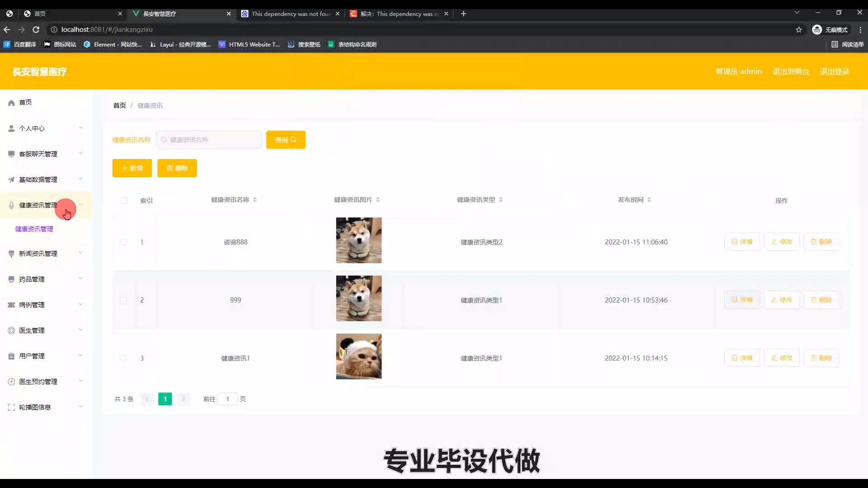This screenshot has width=868, height=488.
Task: Expand the 用户管理 menu chevron
Action: (80, 356)
